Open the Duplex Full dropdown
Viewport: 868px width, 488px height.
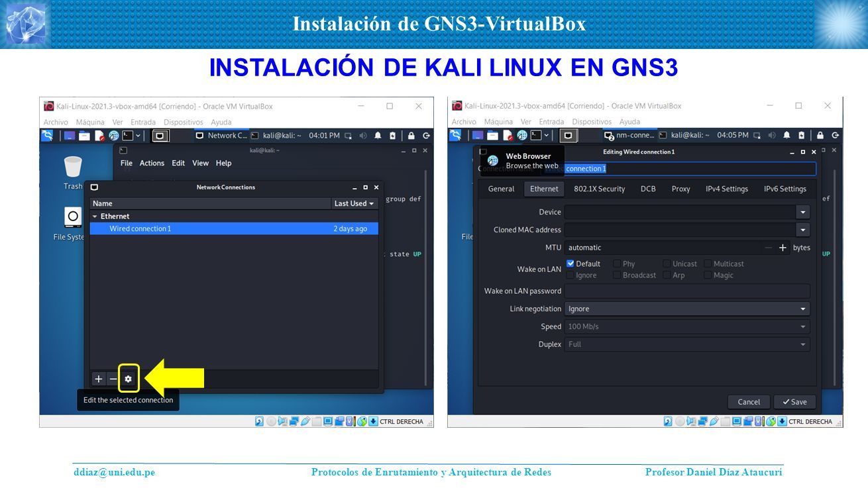pyautogui.click(x=687, y=344)
